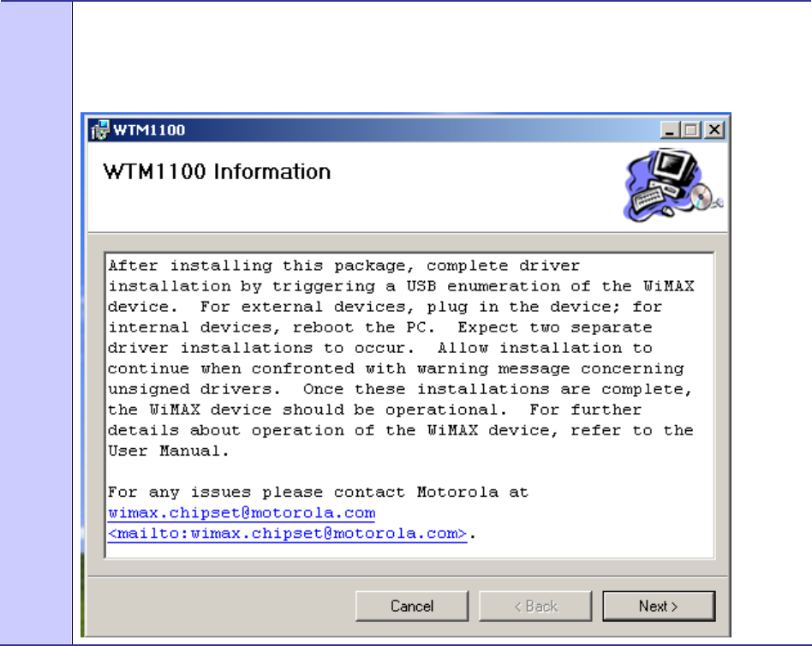The width and height of the screenshot is (812, 646).
Task: Click the empty area beside the Cancel button
Action: pyautogui.click(x=222, y=606)
